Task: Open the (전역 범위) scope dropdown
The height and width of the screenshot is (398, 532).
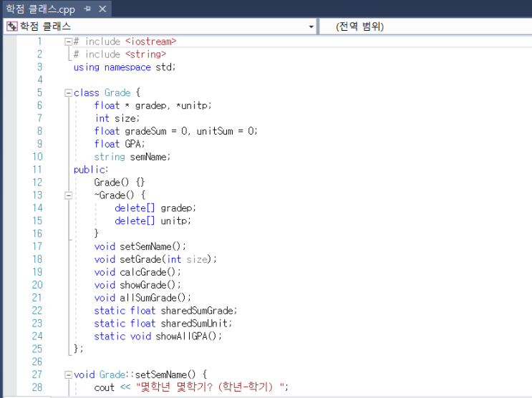Action: coord(359,26)
